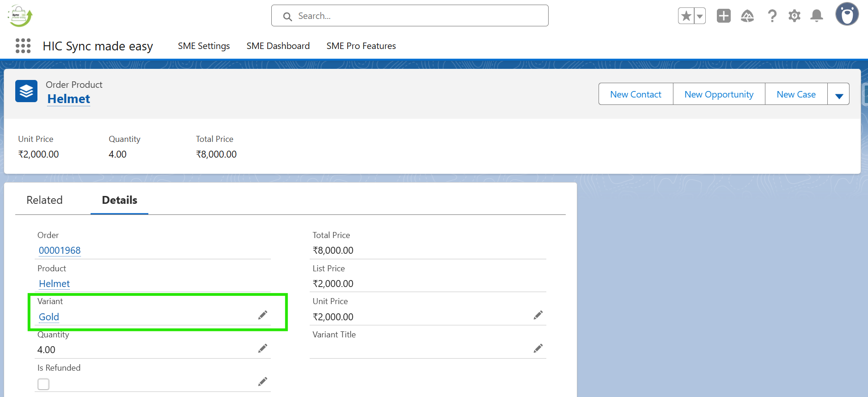Edit Is Refunded pencil icon
868x397 pixels.
tap(263, 382)
